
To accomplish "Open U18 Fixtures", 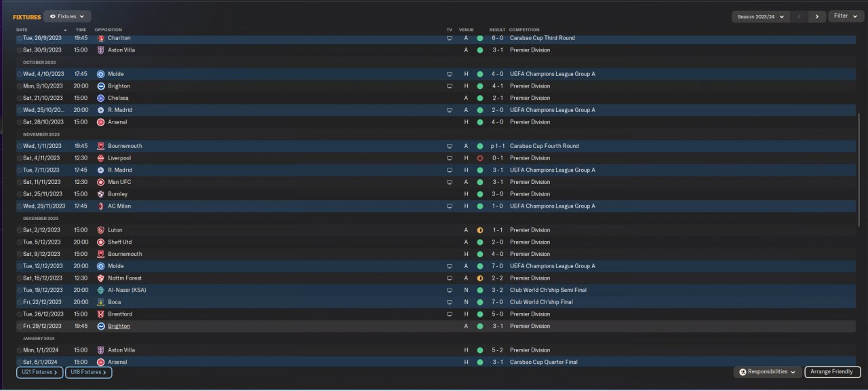I will point(88,372).
